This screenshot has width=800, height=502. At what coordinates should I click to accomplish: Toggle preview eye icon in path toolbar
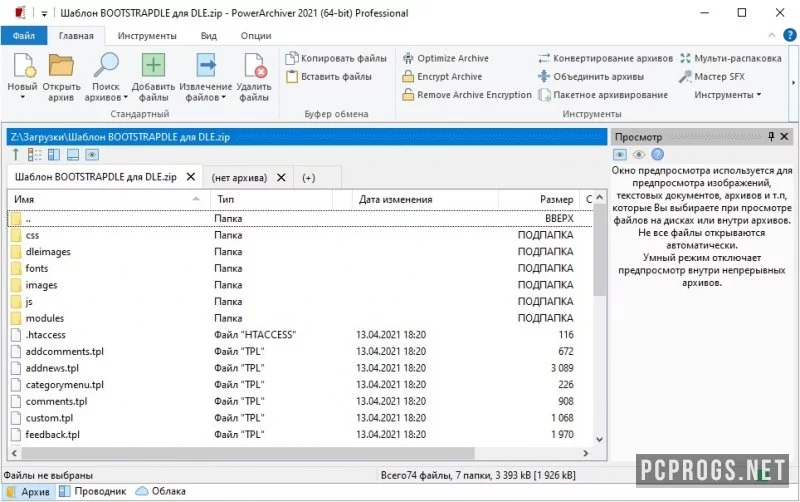click(x=92, y=154)
